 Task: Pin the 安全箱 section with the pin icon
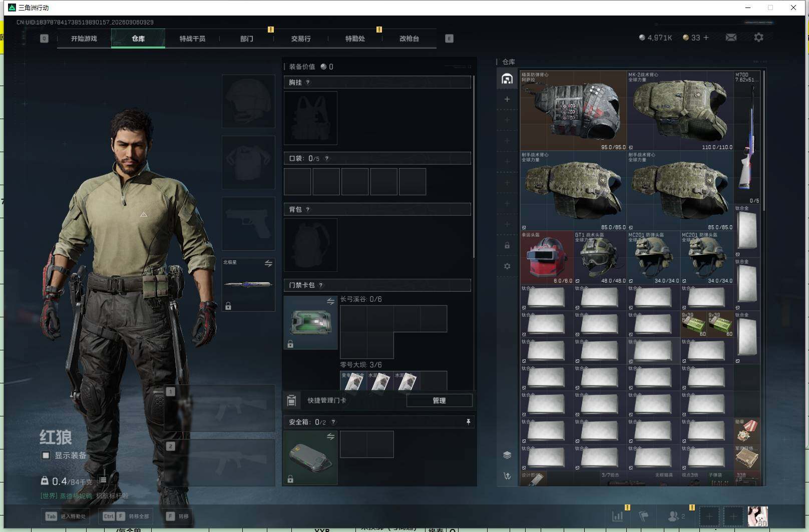[468, 422]
